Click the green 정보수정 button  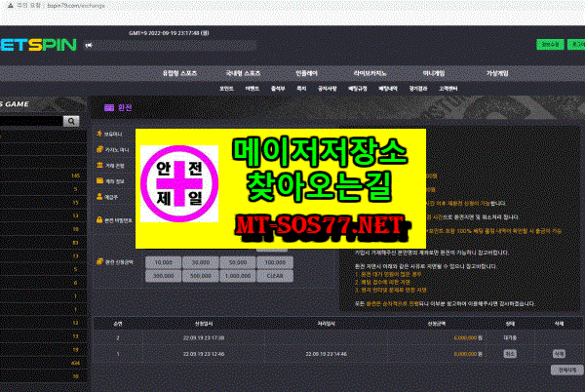click(550, 45)
